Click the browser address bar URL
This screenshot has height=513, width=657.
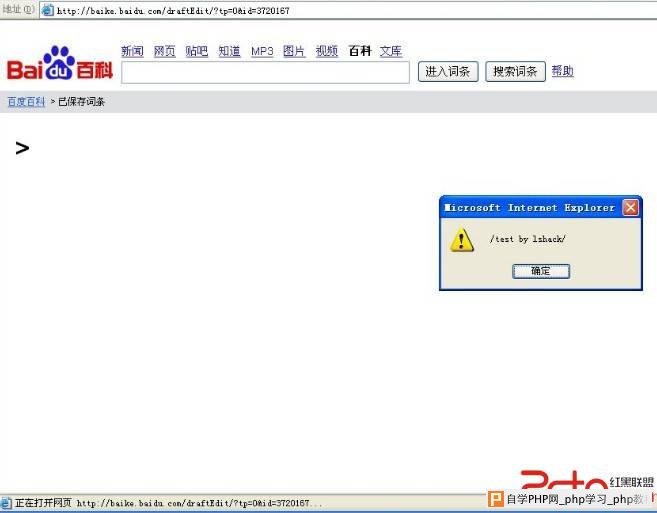pos(173,11)
